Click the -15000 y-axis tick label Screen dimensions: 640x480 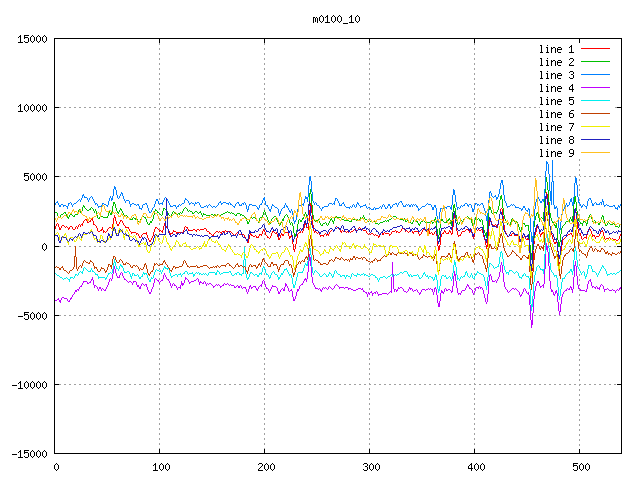[29, 453]
